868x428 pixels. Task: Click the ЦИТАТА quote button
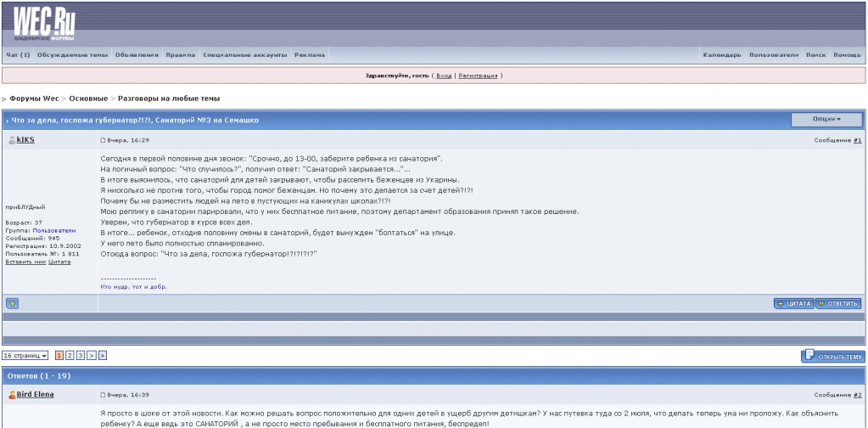(x=794, y=303)
